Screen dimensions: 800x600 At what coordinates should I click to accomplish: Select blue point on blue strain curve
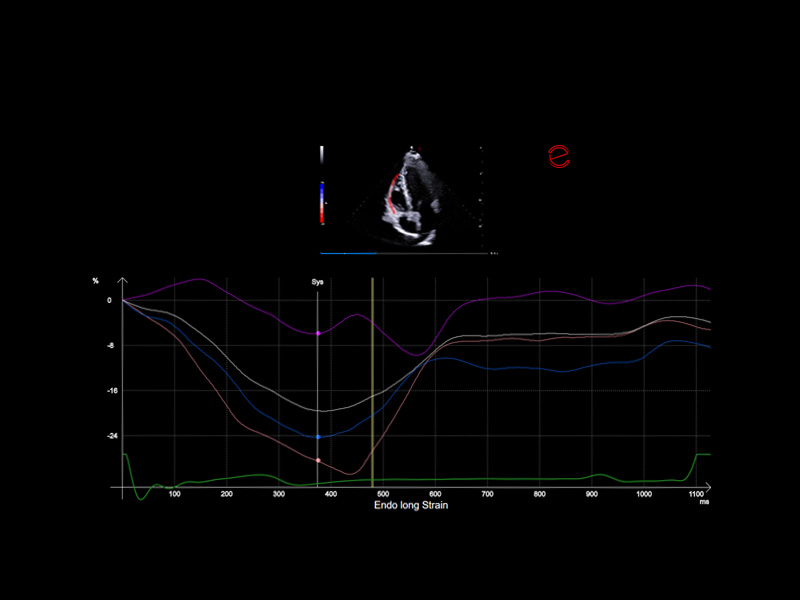(x=318, y=437)
